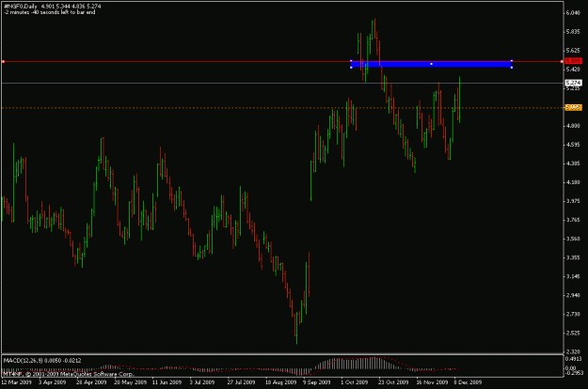
Task: Click the 2.320 price scale label
Action: pyautogui.click(x=573, y=352)
